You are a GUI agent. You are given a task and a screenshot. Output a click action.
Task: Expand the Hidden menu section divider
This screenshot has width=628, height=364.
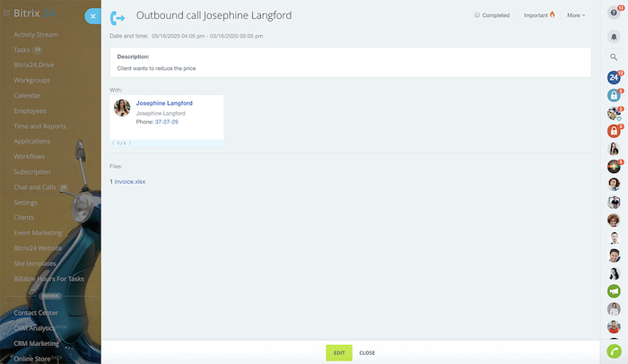coord(50,295)
